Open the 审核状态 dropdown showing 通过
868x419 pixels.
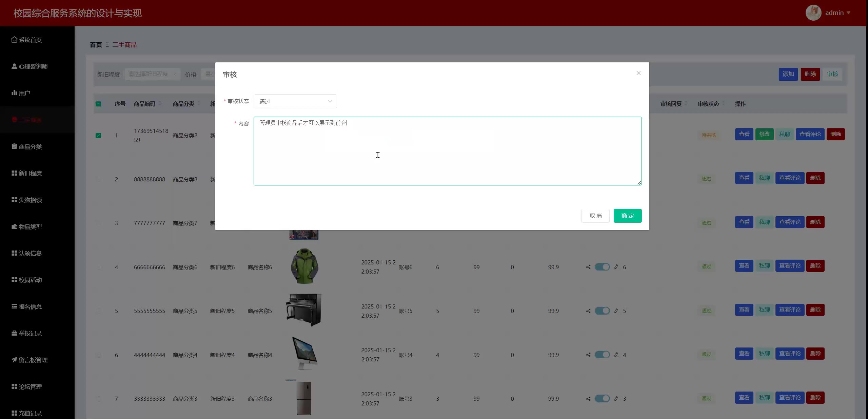point(295,101)
